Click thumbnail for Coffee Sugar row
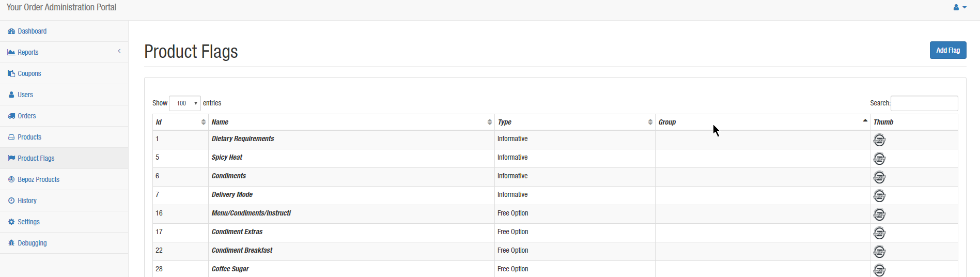Image resolution: width=980 pixels, height=277 pixels. click(x=879, y=270)
